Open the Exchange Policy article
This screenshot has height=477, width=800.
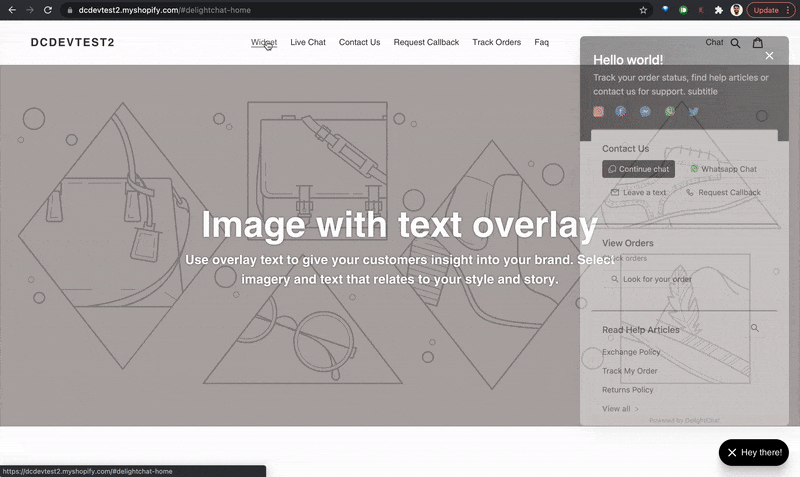(631, 352)
